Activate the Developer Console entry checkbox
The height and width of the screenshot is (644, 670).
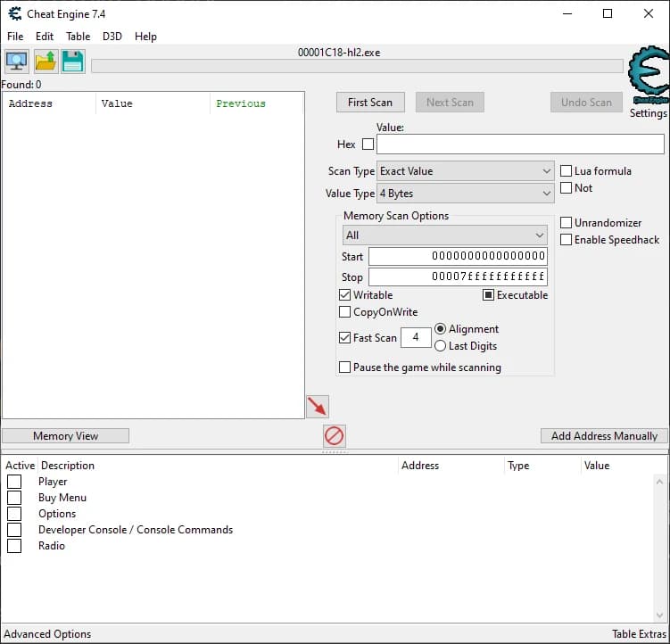(x=14, y=530)
